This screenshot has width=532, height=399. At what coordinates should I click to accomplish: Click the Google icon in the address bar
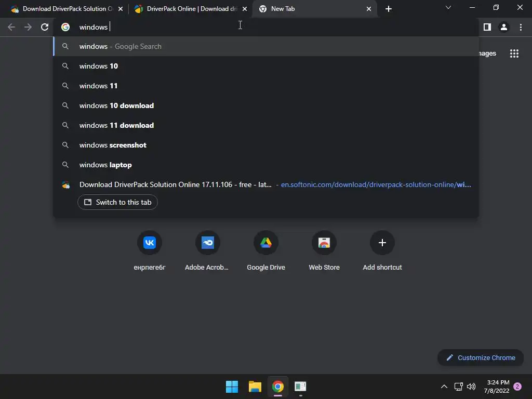(65, 27)
